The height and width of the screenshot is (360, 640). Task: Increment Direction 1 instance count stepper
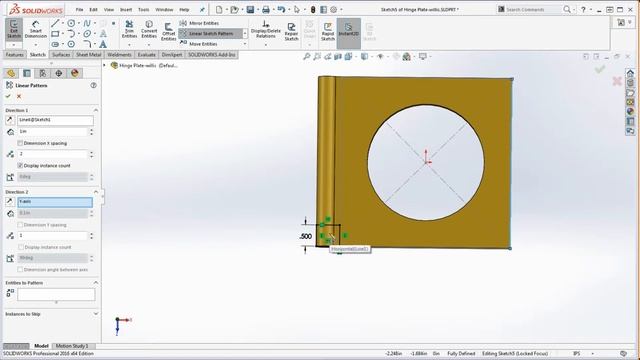point(91,152)
